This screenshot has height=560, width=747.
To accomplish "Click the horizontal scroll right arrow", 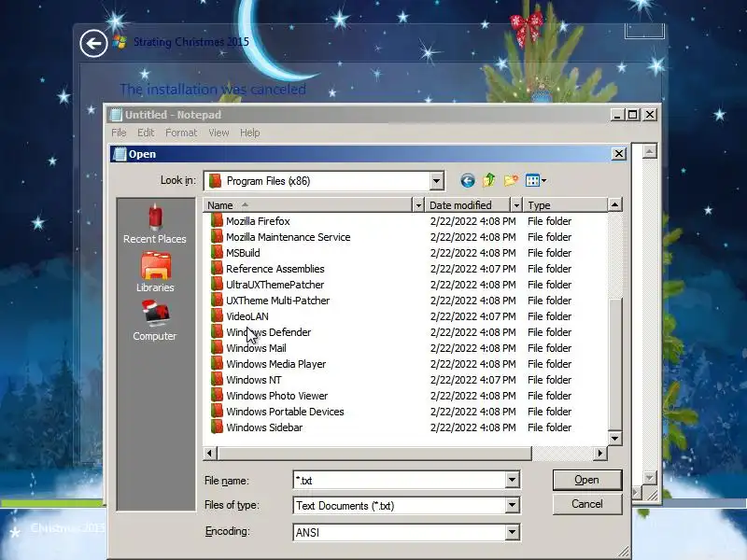I will (600, 454).
